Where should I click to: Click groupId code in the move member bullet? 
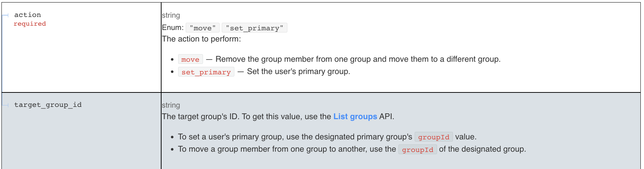click(418, 149)
